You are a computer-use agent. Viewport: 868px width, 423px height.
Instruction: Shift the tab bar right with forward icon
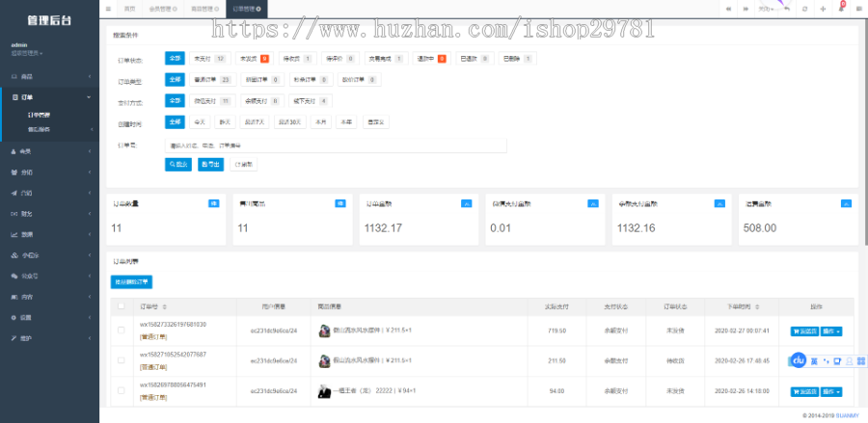746,9
